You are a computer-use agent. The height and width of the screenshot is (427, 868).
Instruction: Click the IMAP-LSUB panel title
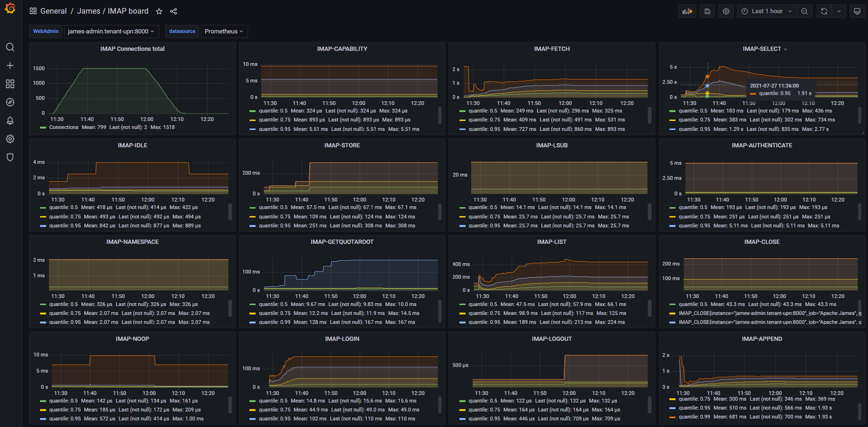[552, 145]
